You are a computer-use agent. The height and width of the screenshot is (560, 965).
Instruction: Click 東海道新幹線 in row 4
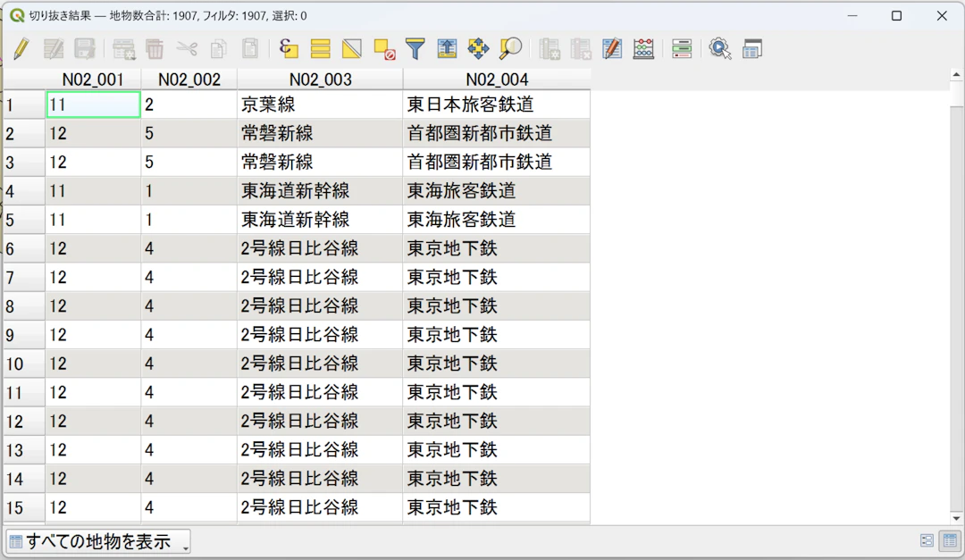[x=320, y=191]
